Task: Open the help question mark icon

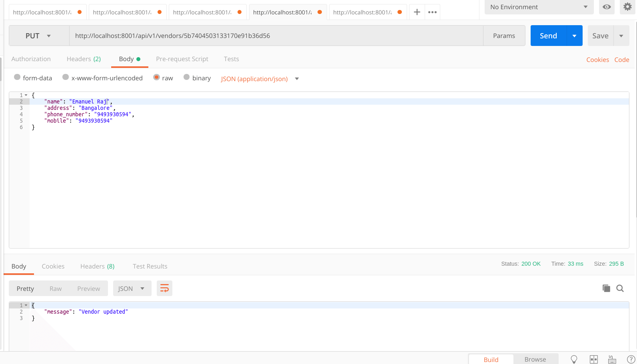Action: point(631,359)
